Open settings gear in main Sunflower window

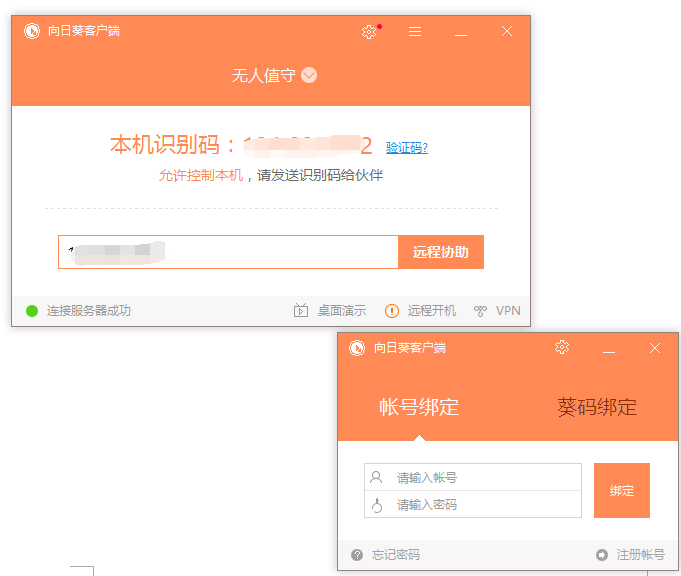pos(369,32)
